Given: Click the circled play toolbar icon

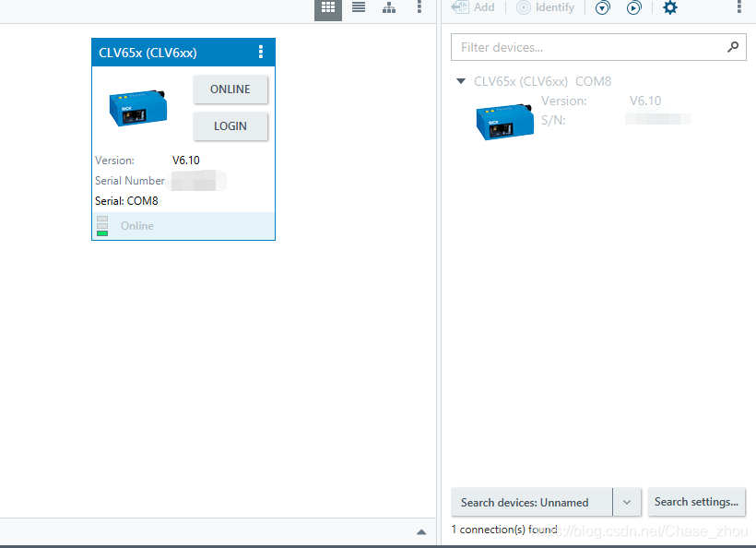Looking at the screenshot, I should pos(634,7).
